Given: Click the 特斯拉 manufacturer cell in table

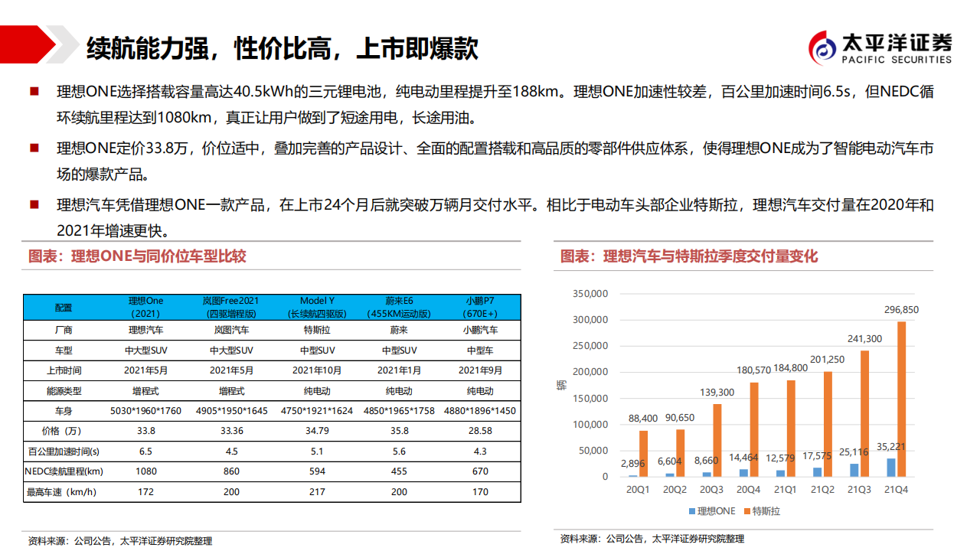Looking at the screenshot, I should coord(315,331).
